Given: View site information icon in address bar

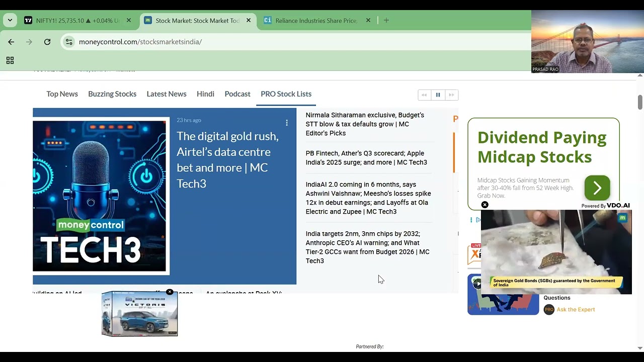Looking at the screenshot, I should (69, 42).
